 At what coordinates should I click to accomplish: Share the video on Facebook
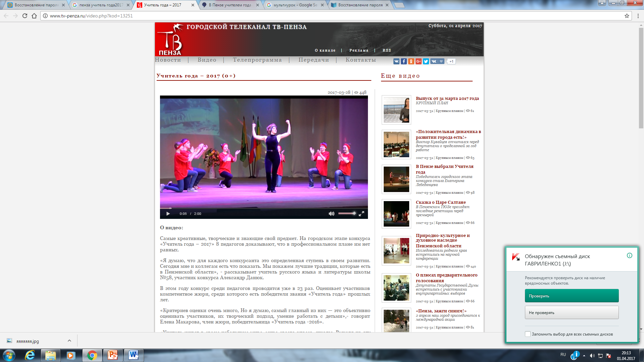404,61
